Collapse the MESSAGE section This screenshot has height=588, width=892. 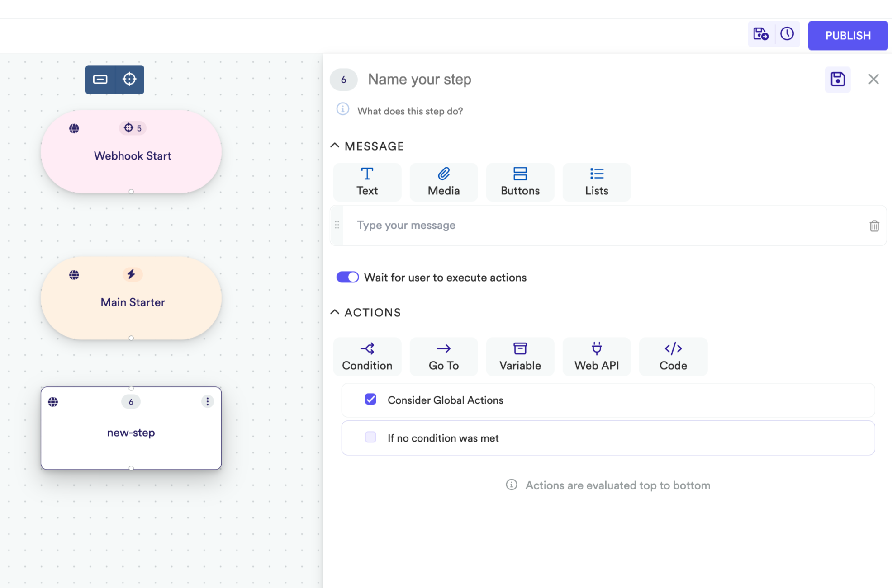point(335,146)
